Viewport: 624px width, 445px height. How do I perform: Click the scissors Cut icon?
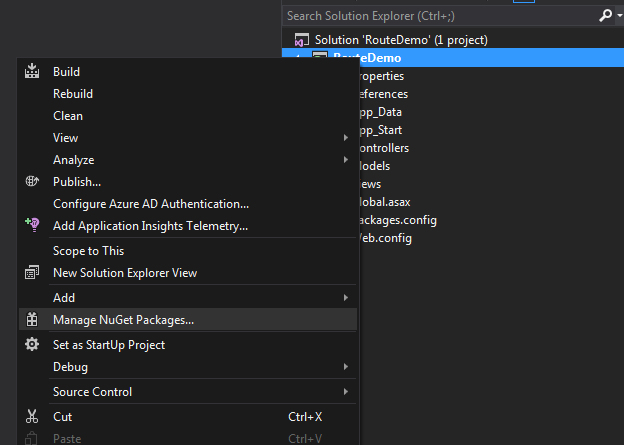(32, 417)
